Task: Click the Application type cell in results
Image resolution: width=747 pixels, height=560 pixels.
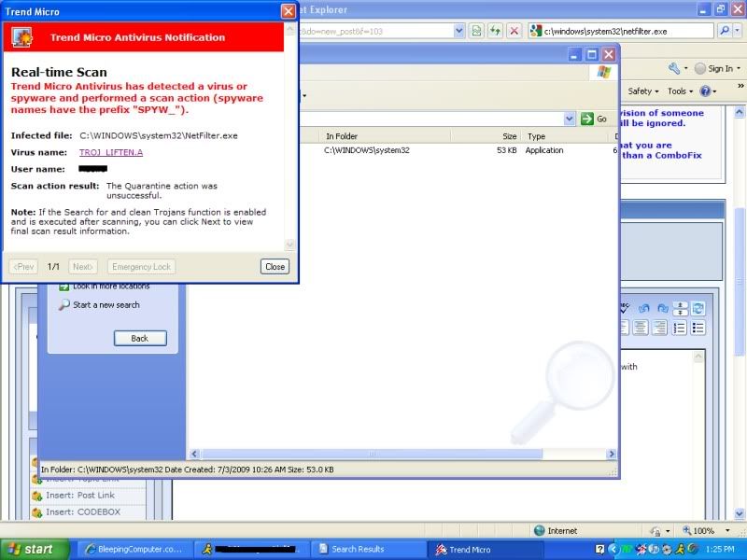Action: [544, 150]
